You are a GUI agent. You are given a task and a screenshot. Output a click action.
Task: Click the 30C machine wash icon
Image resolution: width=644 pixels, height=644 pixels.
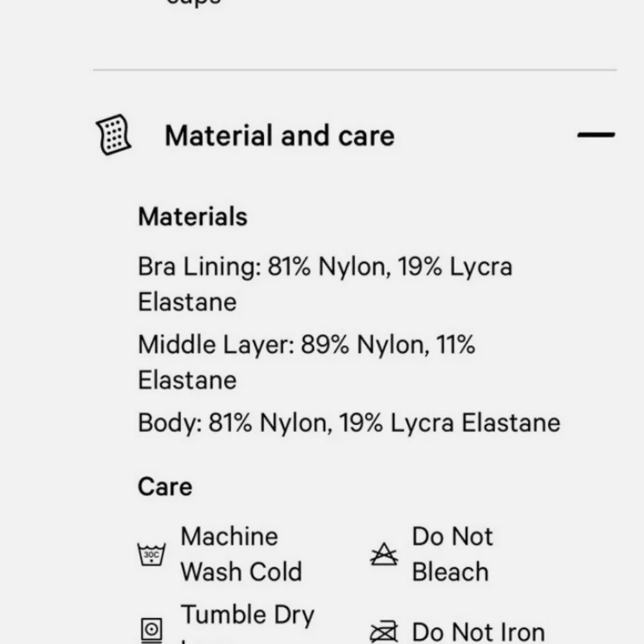pos(151,554)
